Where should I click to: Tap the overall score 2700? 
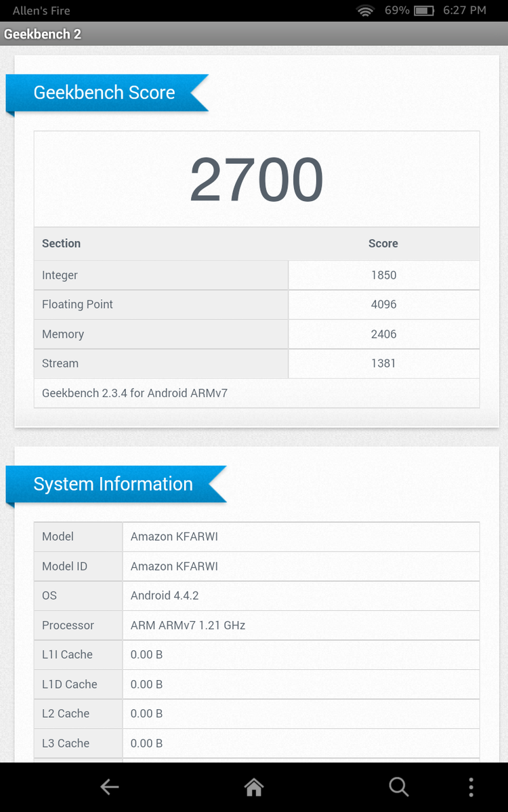click(x=256, y=180)
